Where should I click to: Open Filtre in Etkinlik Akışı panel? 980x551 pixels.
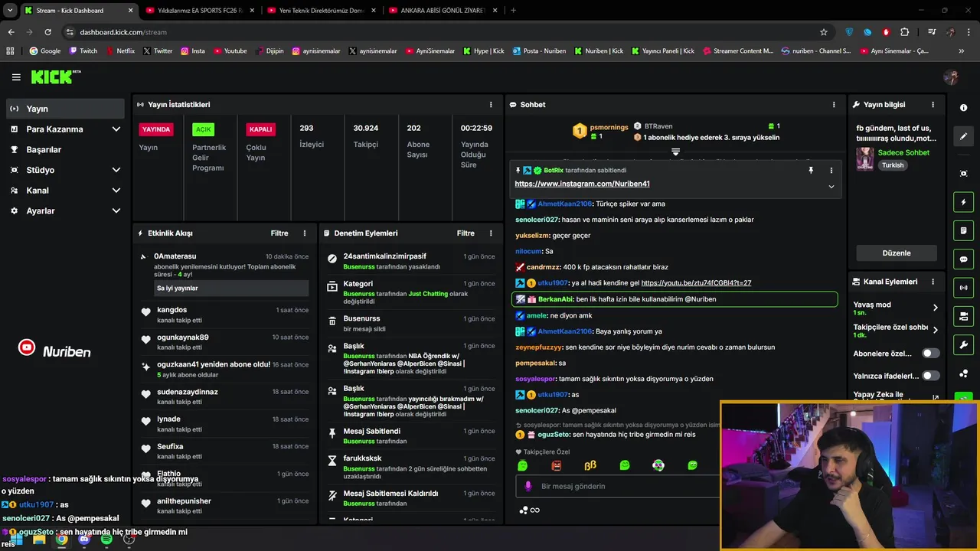[279, 233]
